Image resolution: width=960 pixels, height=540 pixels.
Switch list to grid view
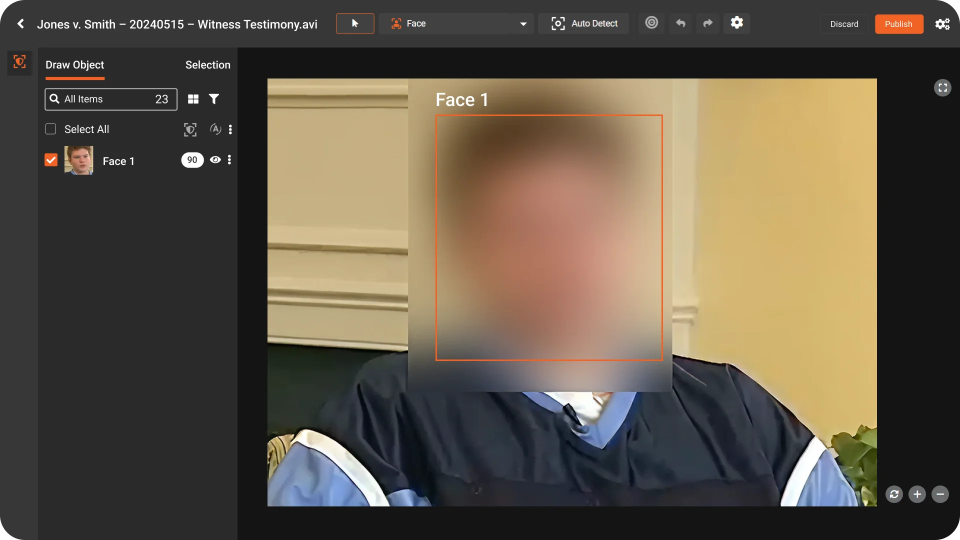pos(193,99)
